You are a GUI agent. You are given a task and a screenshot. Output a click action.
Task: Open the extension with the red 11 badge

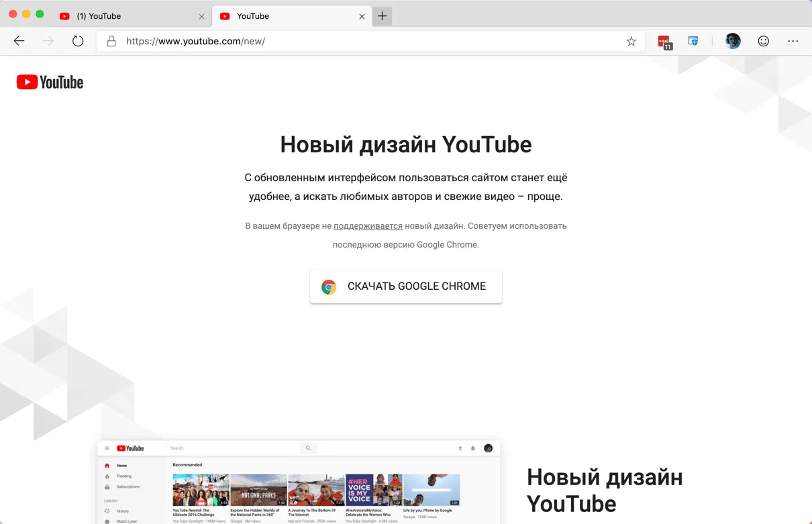coord(664,41)
